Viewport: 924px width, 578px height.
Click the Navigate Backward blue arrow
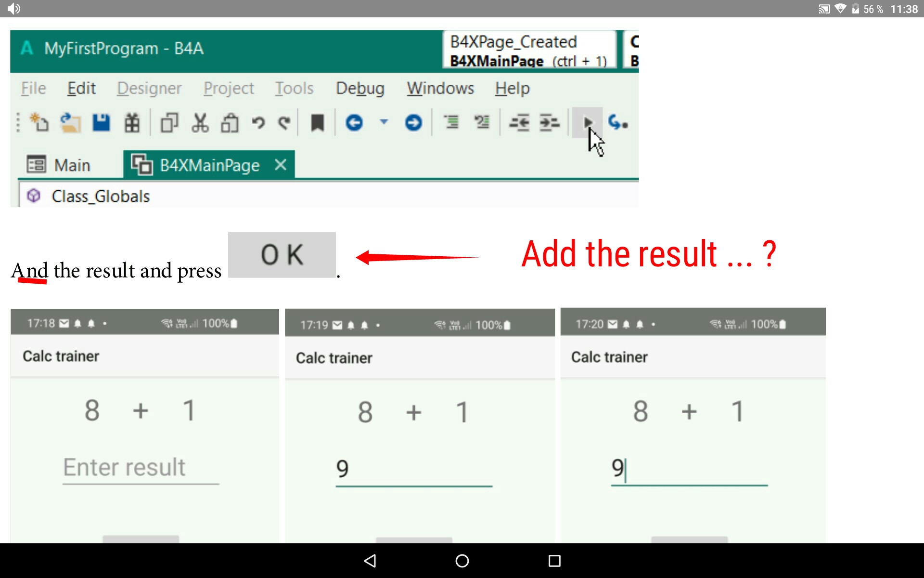click(x=354, y=123)
